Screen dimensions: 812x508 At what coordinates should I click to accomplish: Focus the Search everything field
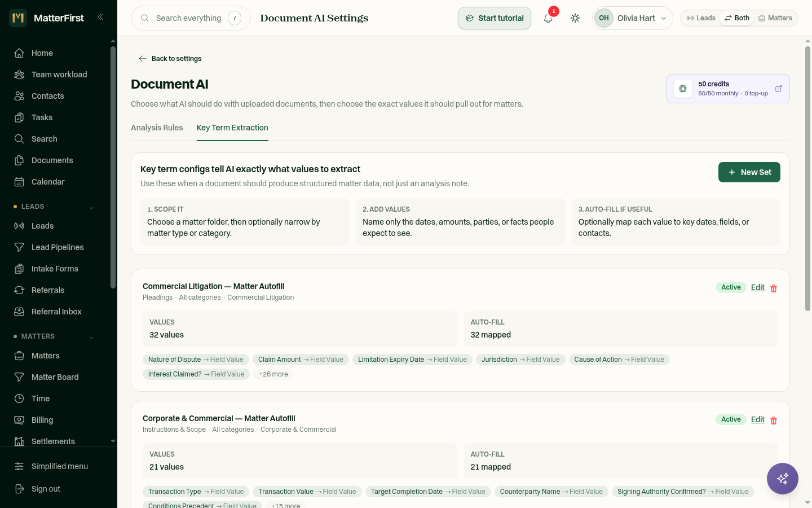tap(191, 18)
